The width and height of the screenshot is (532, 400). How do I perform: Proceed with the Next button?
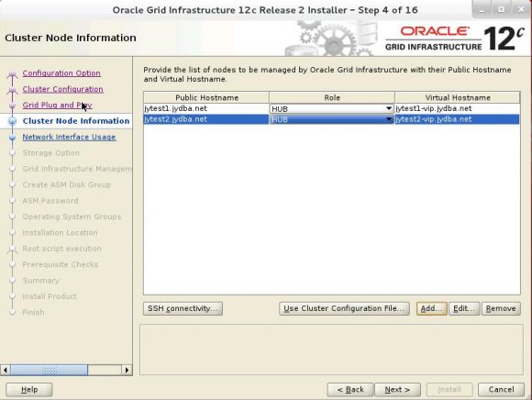(x=397, y=390)
